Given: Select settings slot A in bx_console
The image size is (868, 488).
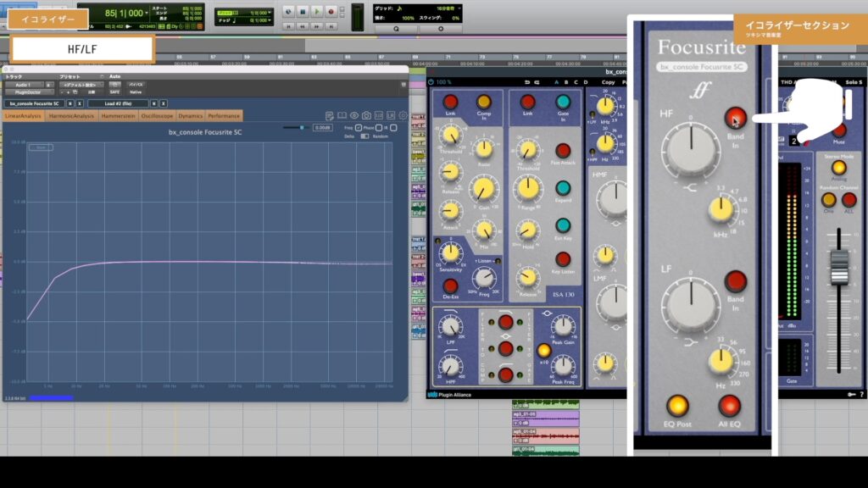Looking at the screenshot, I should tap(556, 82).
